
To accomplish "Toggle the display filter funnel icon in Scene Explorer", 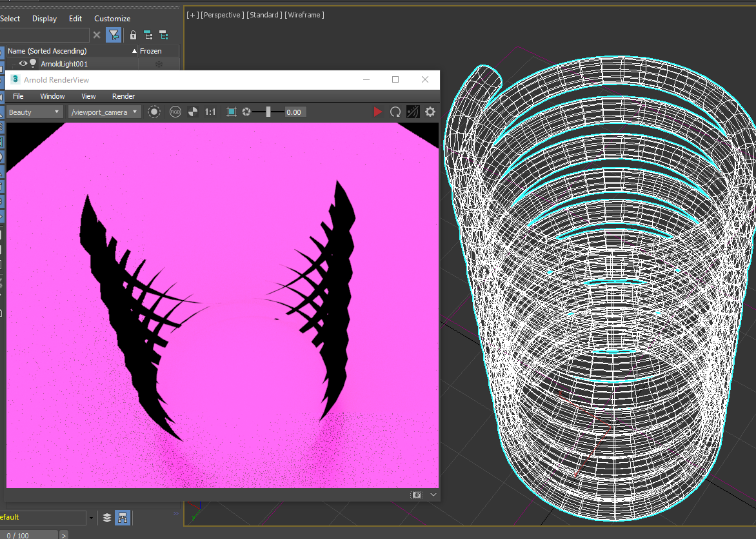I will coord(114,35).
